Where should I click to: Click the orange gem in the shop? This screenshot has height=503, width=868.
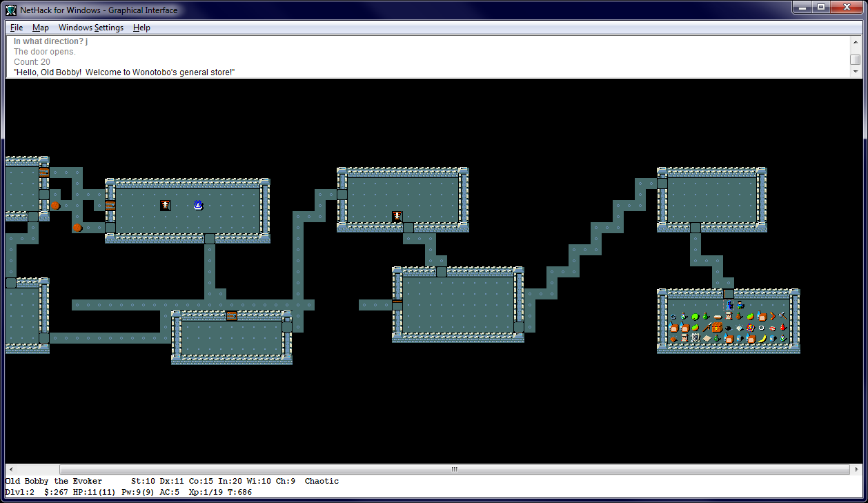click(x=673, y=338)
